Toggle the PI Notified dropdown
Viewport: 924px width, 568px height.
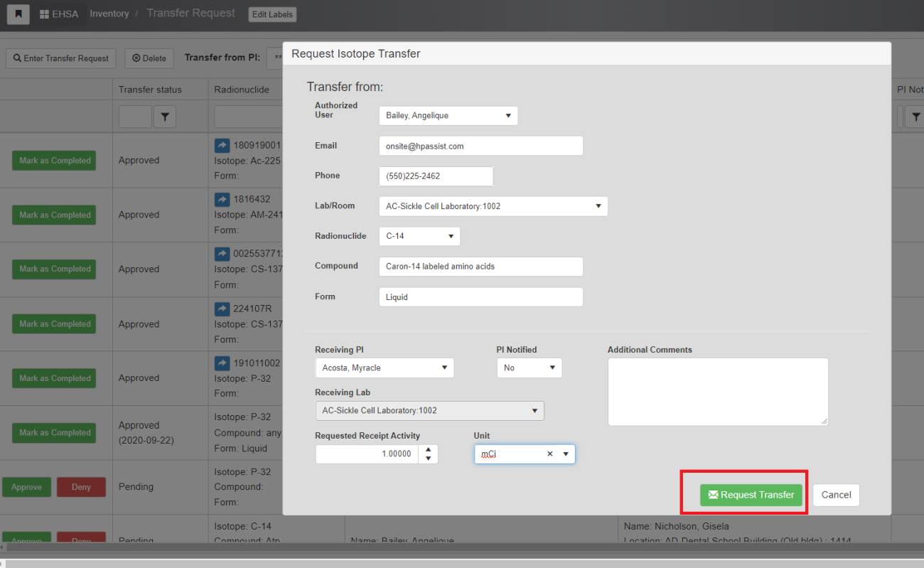(x=529, y=368)
